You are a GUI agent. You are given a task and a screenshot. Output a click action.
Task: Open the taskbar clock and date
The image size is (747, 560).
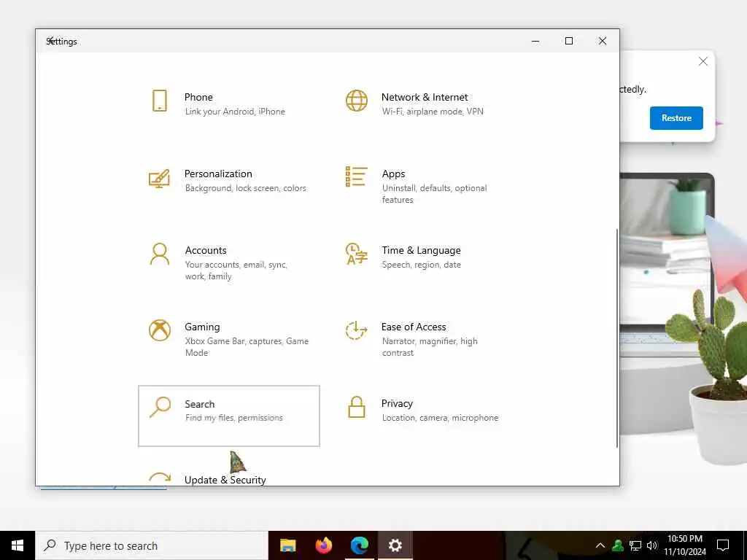coord(684,545)
